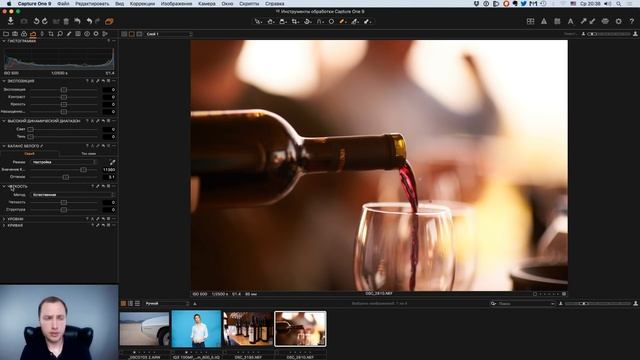The width and height of the screenshot is (640, 360).
Task: Open the Камера menu
Action: point(207,4)
